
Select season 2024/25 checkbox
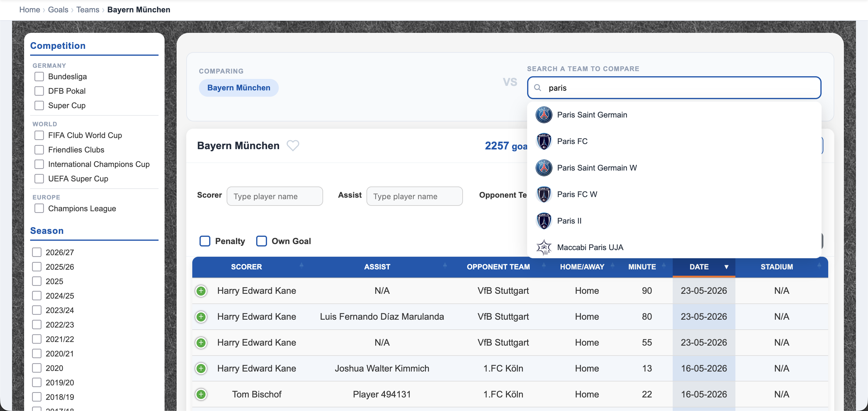37,296
